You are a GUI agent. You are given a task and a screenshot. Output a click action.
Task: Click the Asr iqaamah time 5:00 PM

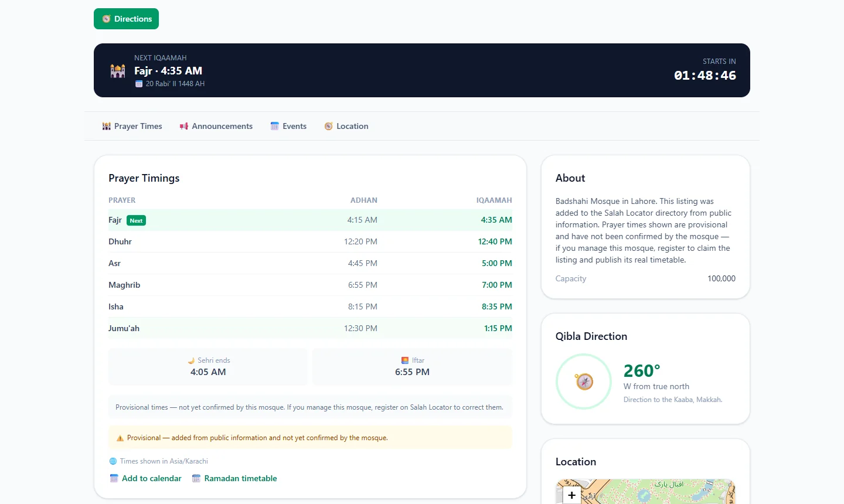coord(497,263)
